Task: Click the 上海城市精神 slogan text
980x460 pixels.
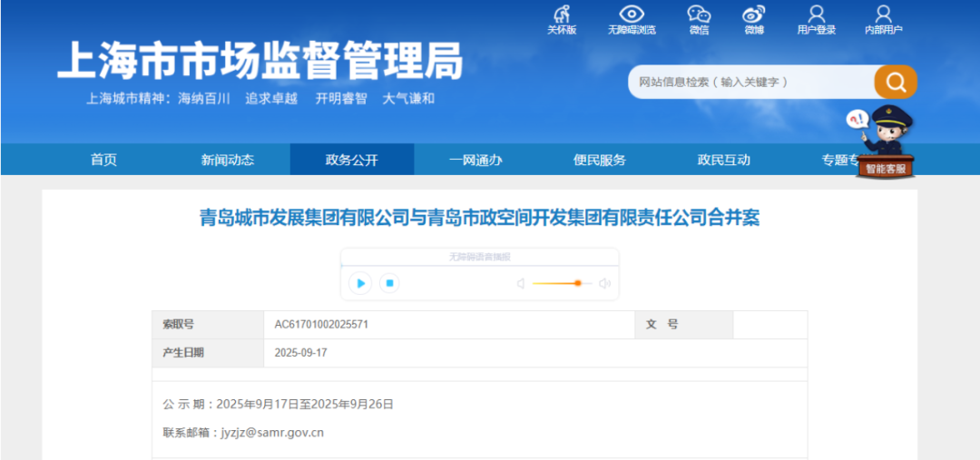Action: coord(260,99)
